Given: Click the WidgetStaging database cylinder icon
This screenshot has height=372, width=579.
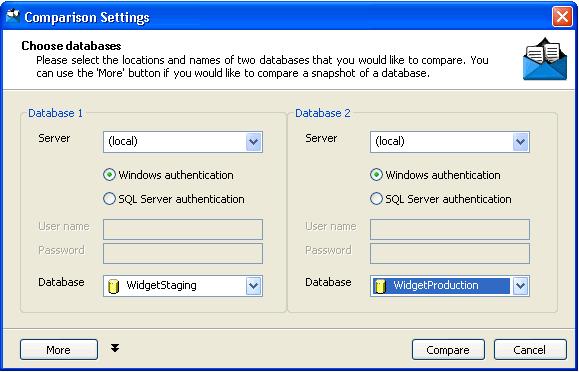Looking at the screenshot, I should [x=114, y=286].
